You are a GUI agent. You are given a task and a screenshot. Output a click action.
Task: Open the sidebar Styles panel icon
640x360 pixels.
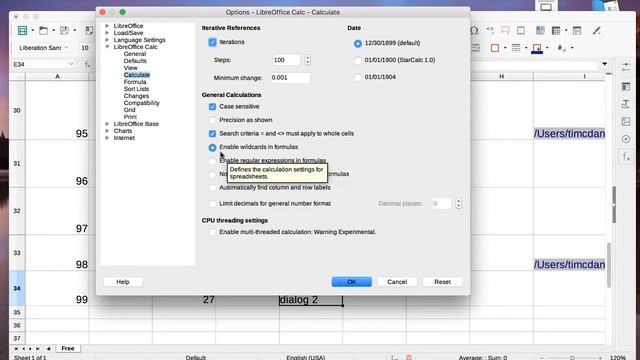(626, 104)
